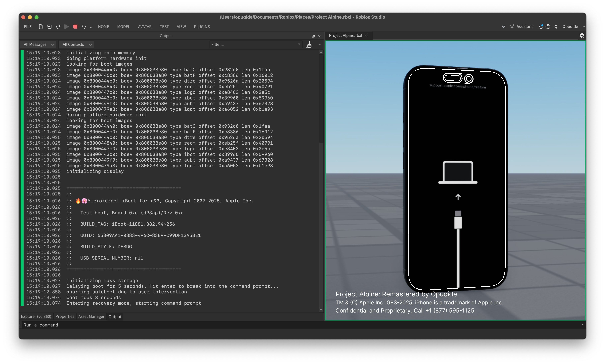Screen dimensions: 605x364
Task: Undock the Output panel
Action: (x=313, y=36)
